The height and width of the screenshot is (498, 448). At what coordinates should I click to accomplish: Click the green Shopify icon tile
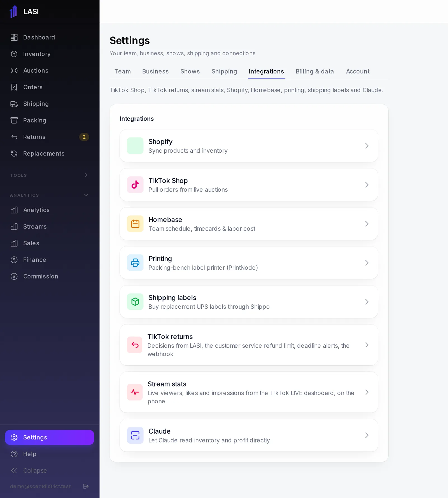pos(135,146)
